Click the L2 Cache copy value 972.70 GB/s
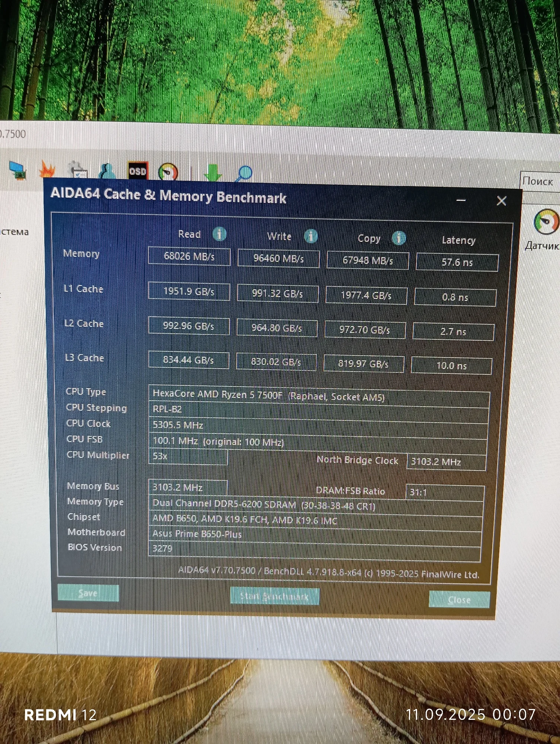560x744 pixels. click(365, 330)
